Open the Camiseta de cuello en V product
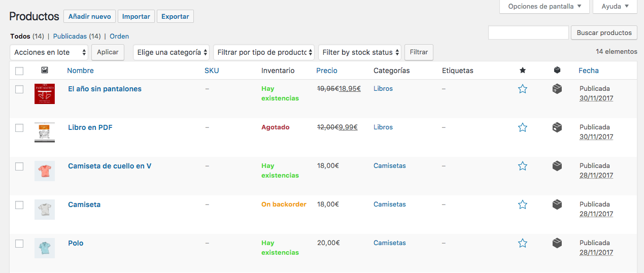The image size is (644, 273). (110, 166)
